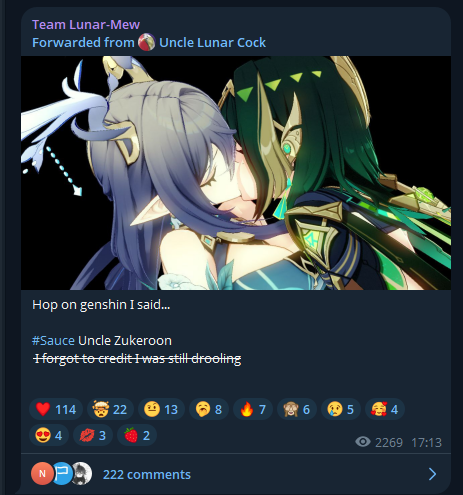The image size is (463, 495).
Task: Toggle the exploding head reaction
Action: pyautogui.click(x=110, y=409)
